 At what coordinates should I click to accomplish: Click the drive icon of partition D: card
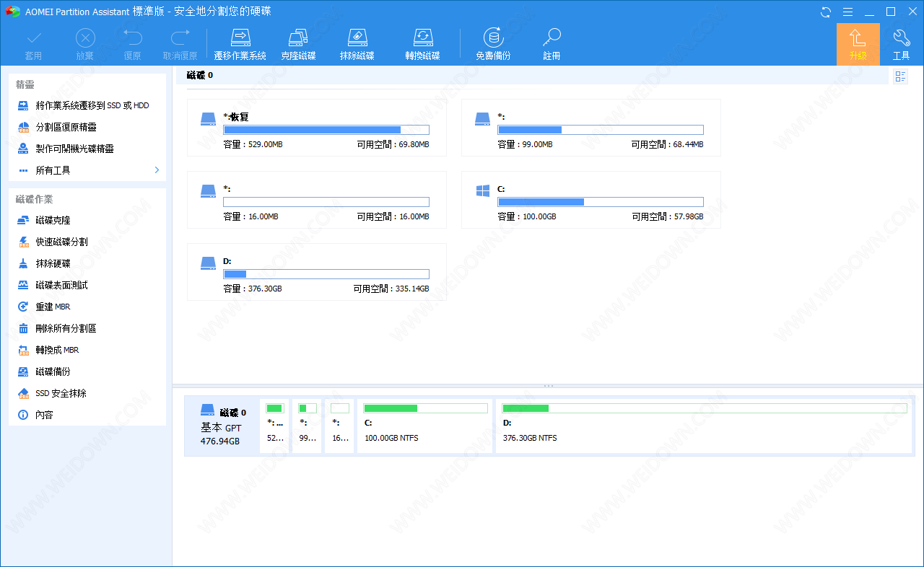(x=209, y=263)
